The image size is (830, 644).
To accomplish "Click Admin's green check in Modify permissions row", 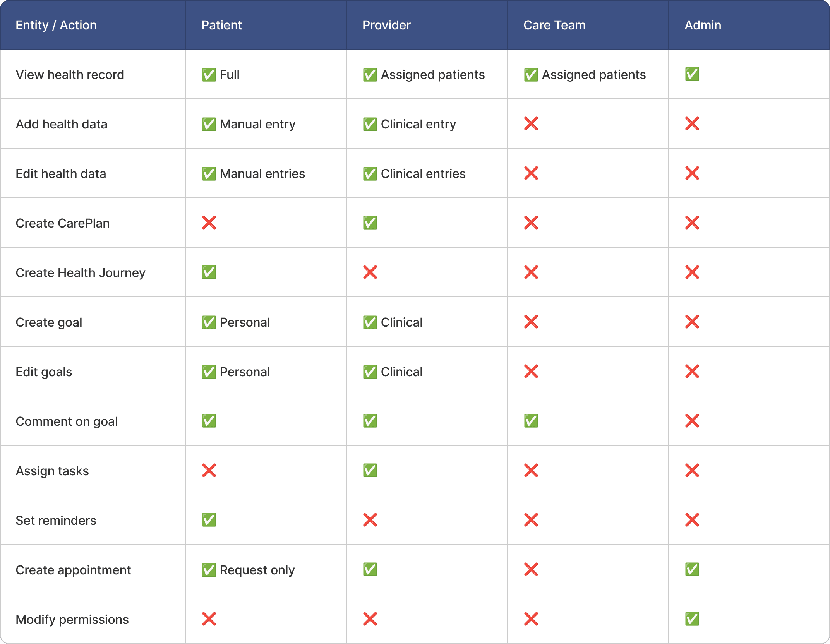I will 692,619.
